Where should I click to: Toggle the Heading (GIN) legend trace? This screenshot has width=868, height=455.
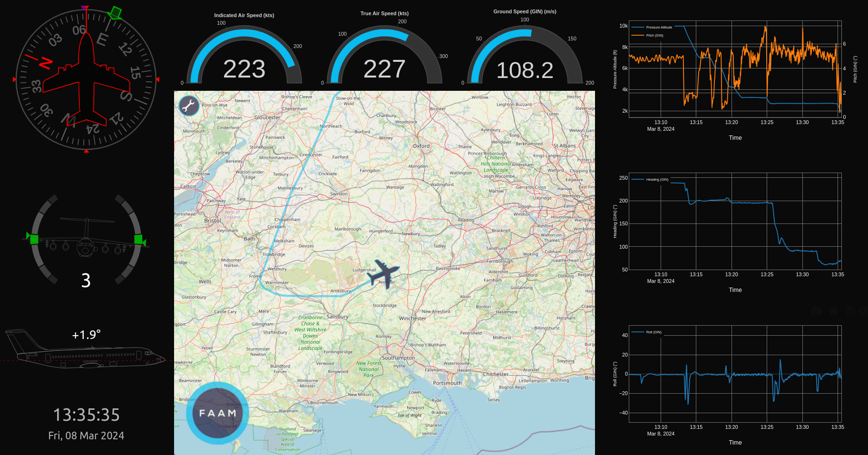(x=656, y=180)
